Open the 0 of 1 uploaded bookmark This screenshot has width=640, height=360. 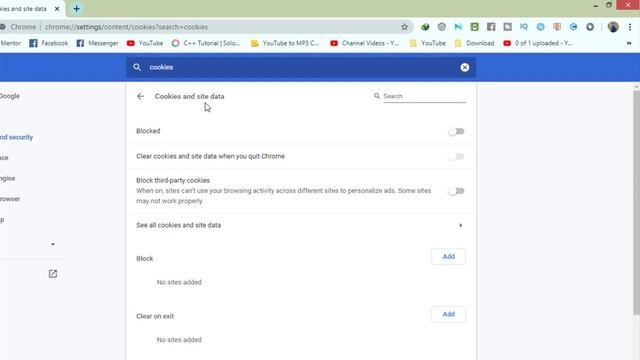click(x=538, y=43)
